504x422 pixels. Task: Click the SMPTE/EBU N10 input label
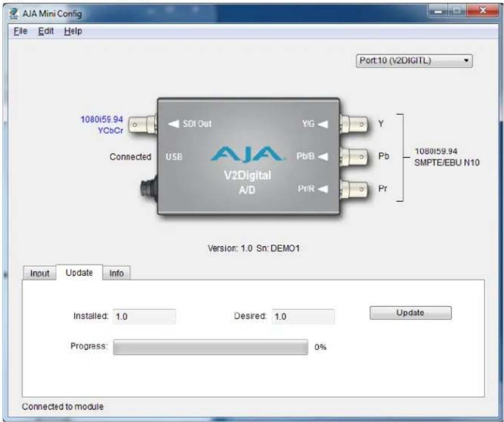(x=447, y=163)
